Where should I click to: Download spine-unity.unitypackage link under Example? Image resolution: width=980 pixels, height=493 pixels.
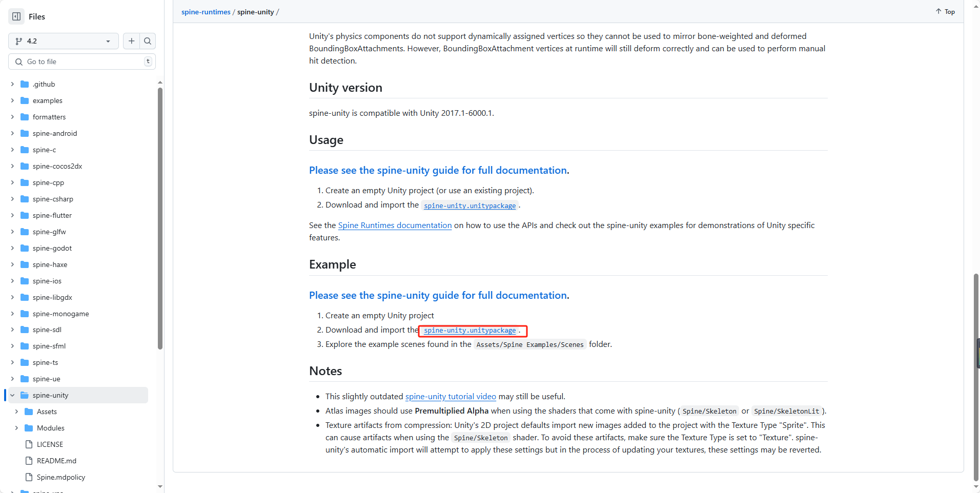click(x=470, y=331)
